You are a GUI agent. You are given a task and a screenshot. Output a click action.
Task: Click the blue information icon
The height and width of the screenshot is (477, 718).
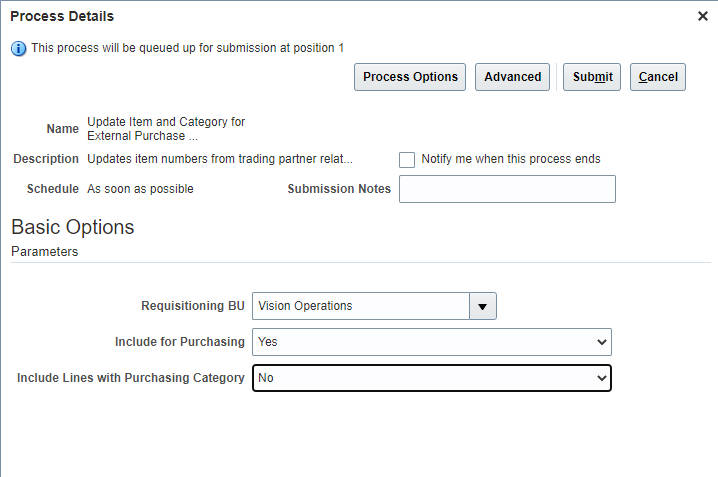(x=18, y=48)
